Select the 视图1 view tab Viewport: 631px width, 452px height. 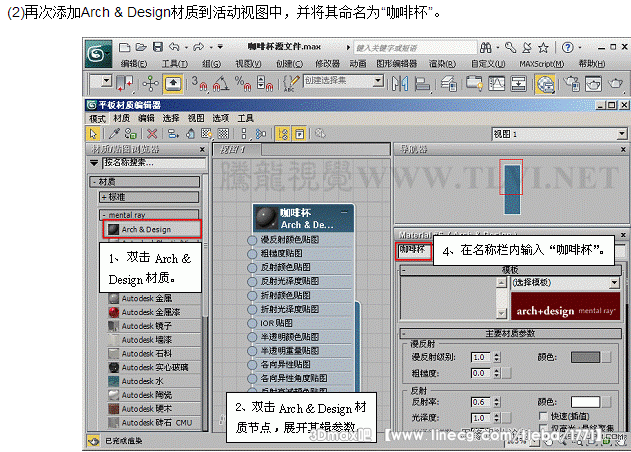click(x=238, y=150)
